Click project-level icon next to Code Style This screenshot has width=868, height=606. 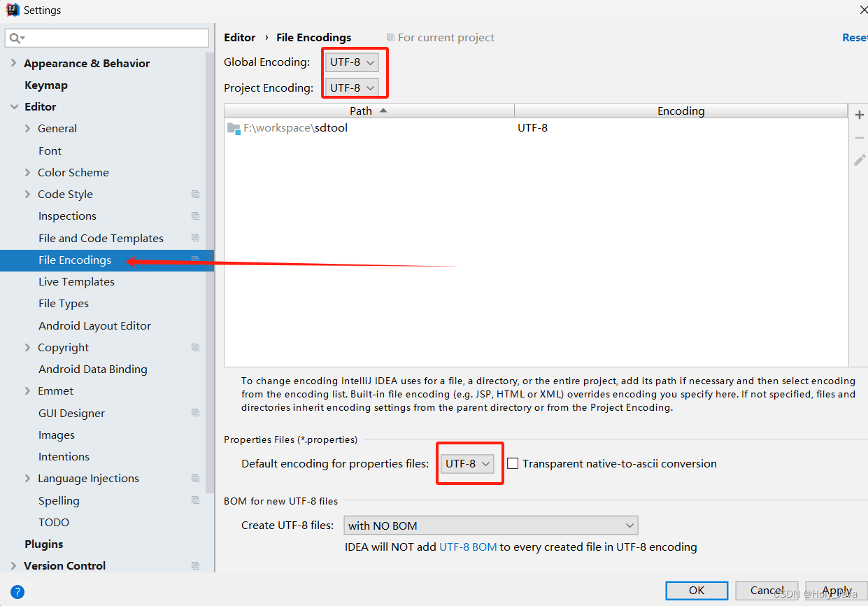pos(195,195)
